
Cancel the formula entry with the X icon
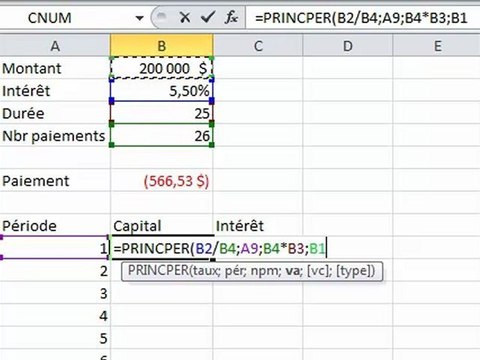[x=185, y=17]
